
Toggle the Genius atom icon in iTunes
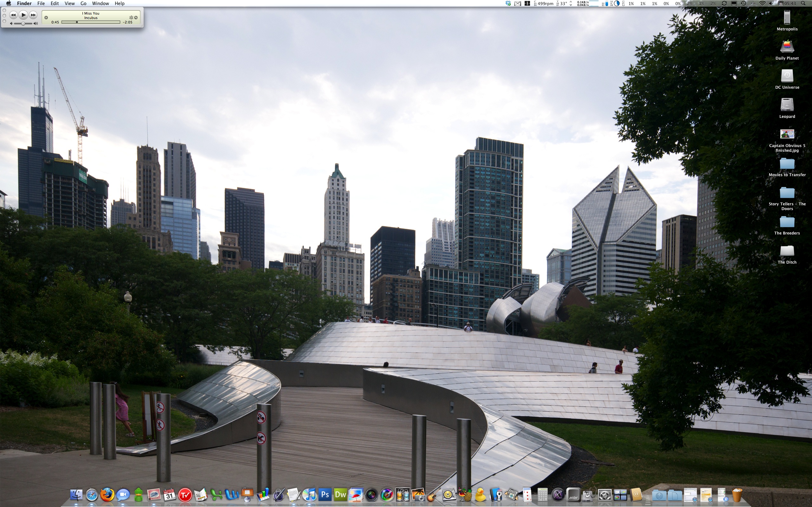coord(131,17)
